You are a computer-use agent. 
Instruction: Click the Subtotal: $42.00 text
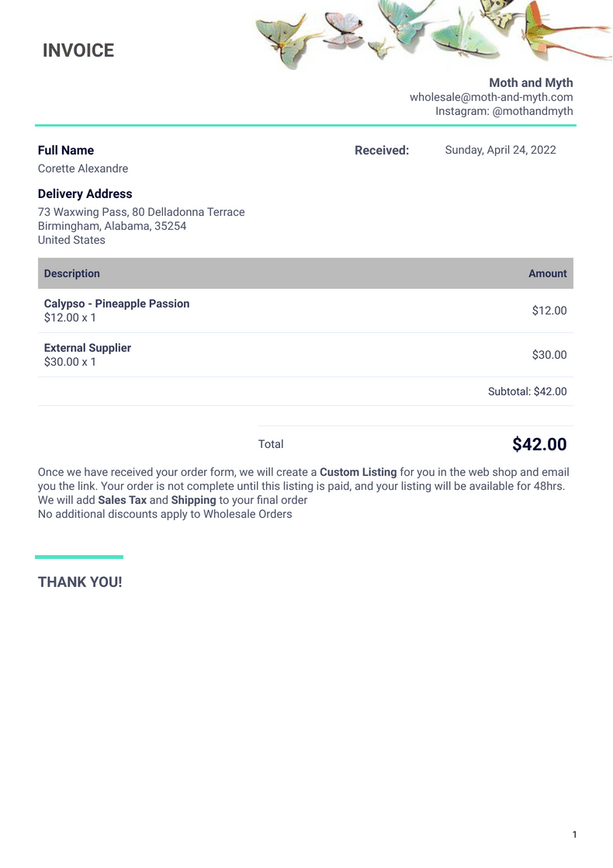pos(527,391)
